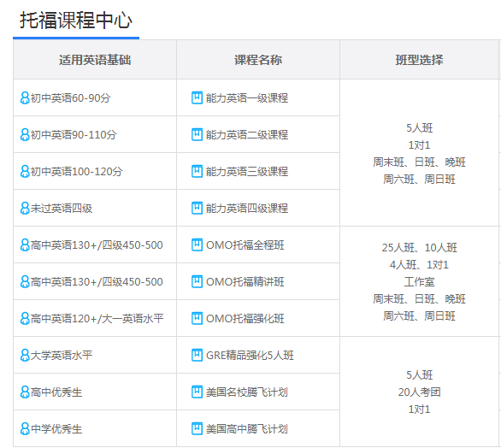Click bookmark icon beside OMO托福精讲班
Viewport: 501px width, 448px height.
pyautogui.click(x=197, y=282)
